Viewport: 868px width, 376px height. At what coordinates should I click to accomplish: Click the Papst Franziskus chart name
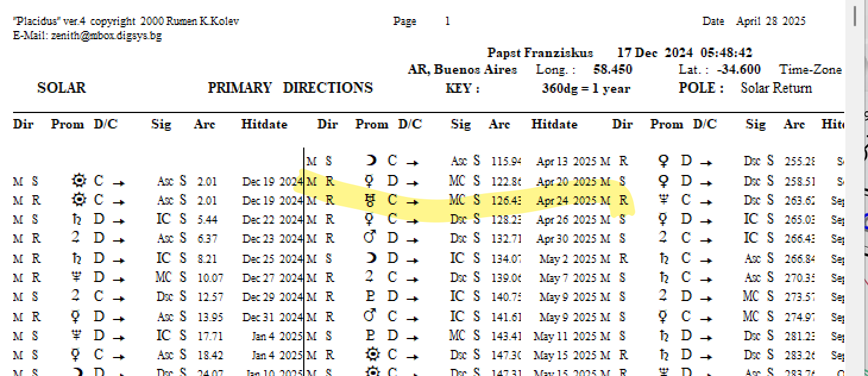(540, 53)
